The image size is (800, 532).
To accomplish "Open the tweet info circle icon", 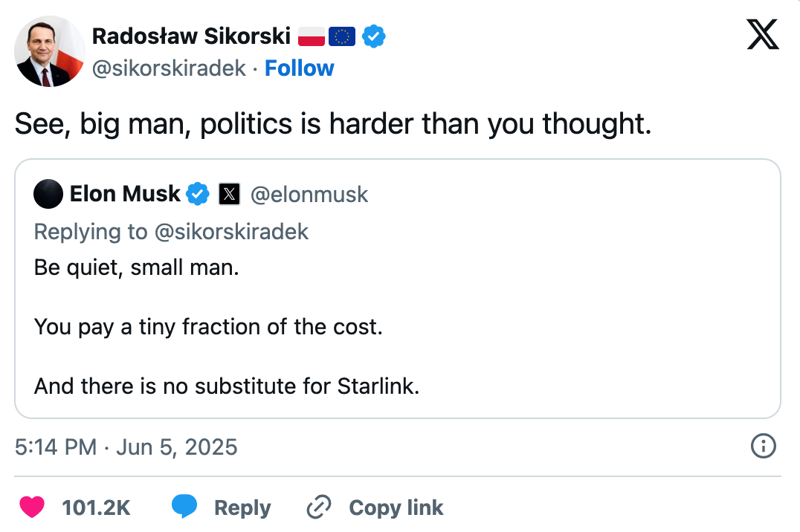I will pos(764,447).
